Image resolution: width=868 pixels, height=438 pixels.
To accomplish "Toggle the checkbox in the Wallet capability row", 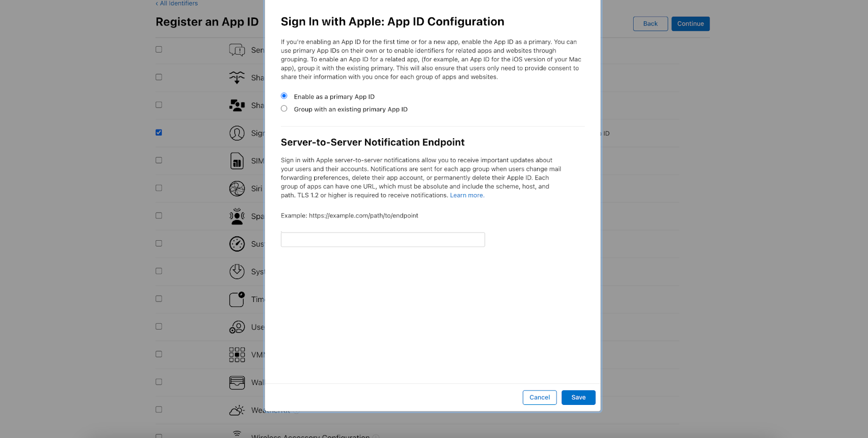I will tap(159, 382).
